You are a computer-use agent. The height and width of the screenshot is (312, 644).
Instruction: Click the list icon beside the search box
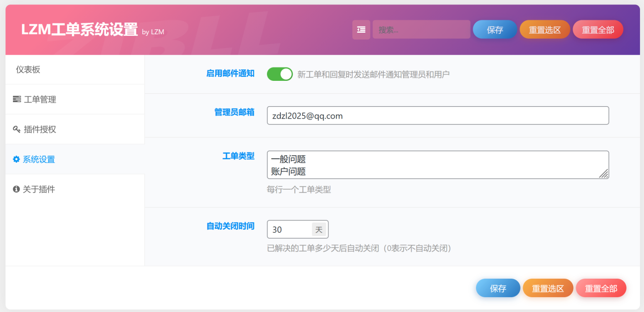361,29
